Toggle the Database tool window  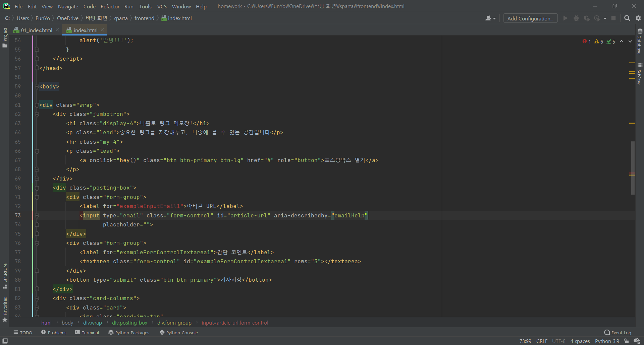point(640,42)
